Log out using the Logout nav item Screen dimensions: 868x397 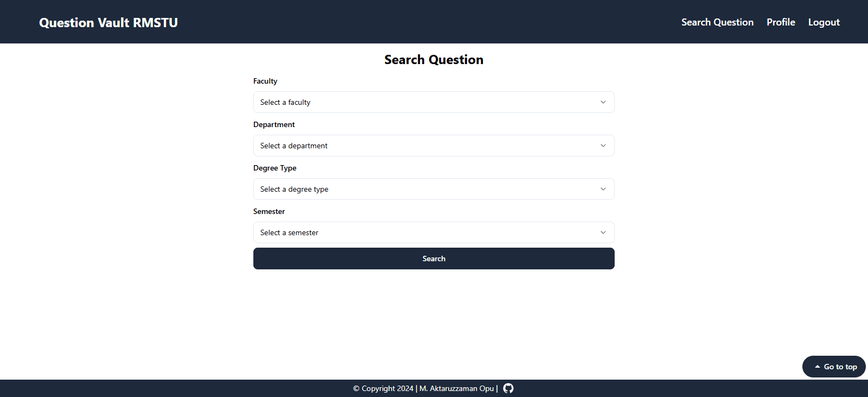824,22
